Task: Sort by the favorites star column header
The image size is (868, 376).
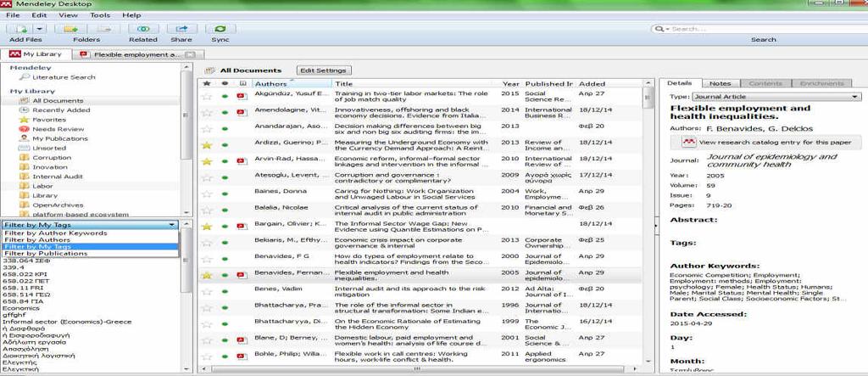Action: 207,84
